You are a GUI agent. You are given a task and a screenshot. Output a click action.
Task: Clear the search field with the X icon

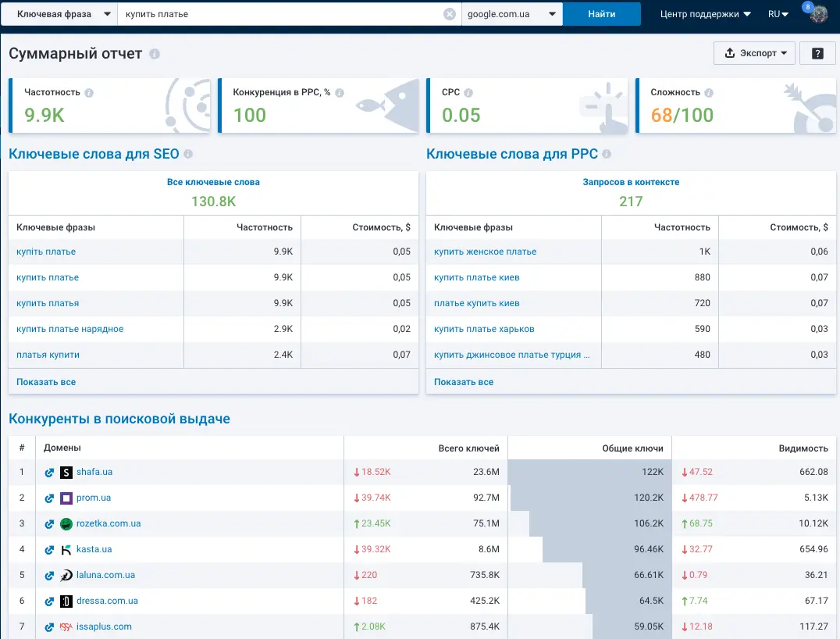[450, 14]
